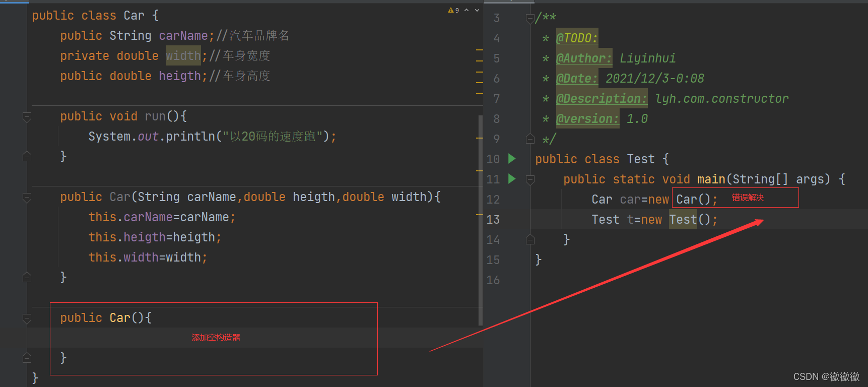The height and width of the screenshot is (387, 868).
Task: Click the run arrow beside class Test
Action: click(x=512, y=159)
